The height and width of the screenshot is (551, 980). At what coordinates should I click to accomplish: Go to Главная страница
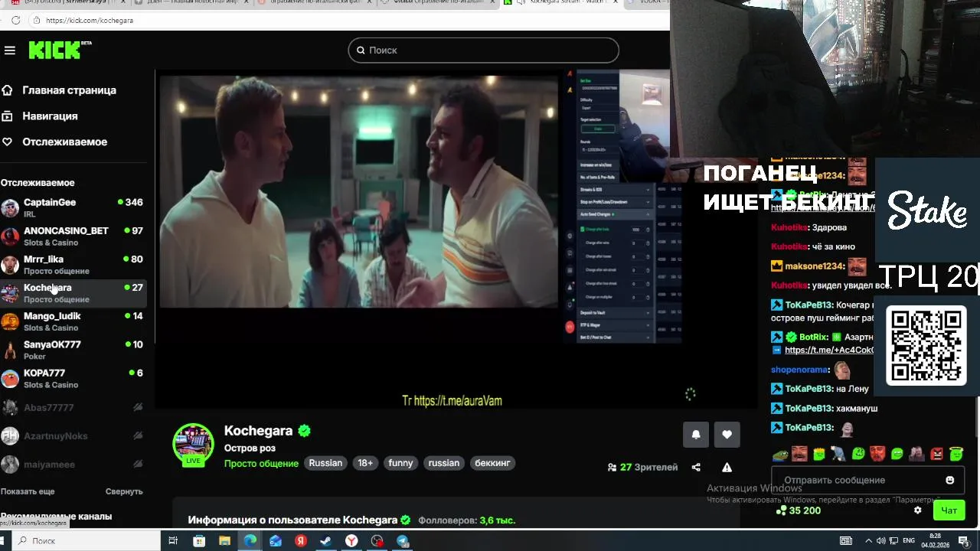(69, 90)
